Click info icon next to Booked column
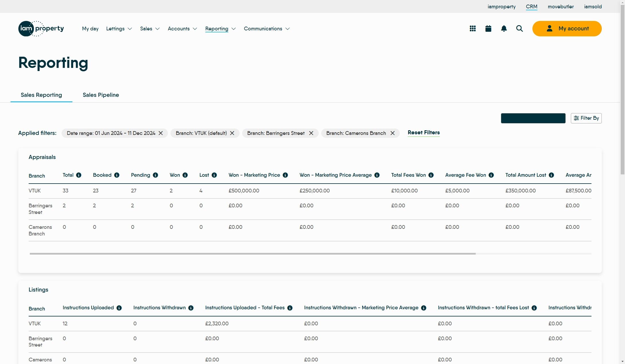The image size is (625, 364). point(117,175)
